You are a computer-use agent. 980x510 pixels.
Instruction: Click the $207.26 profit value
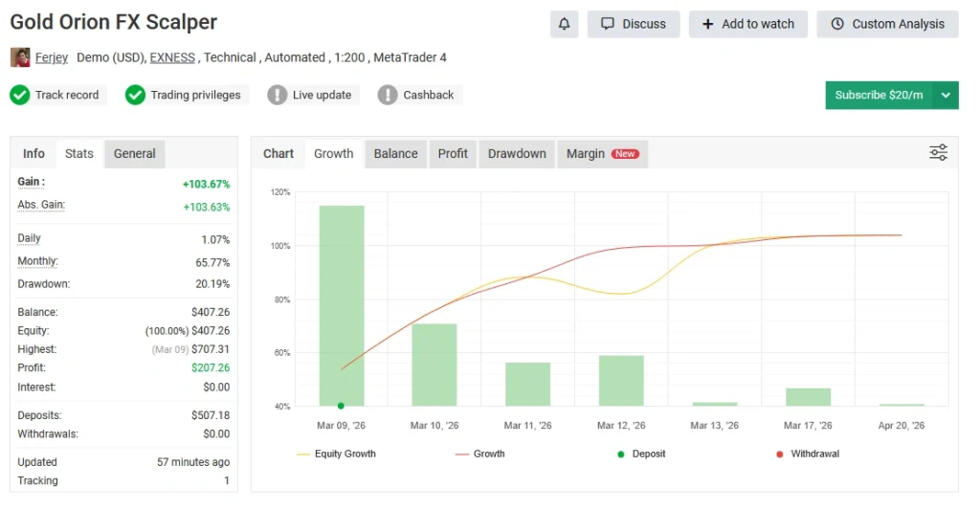211,367
